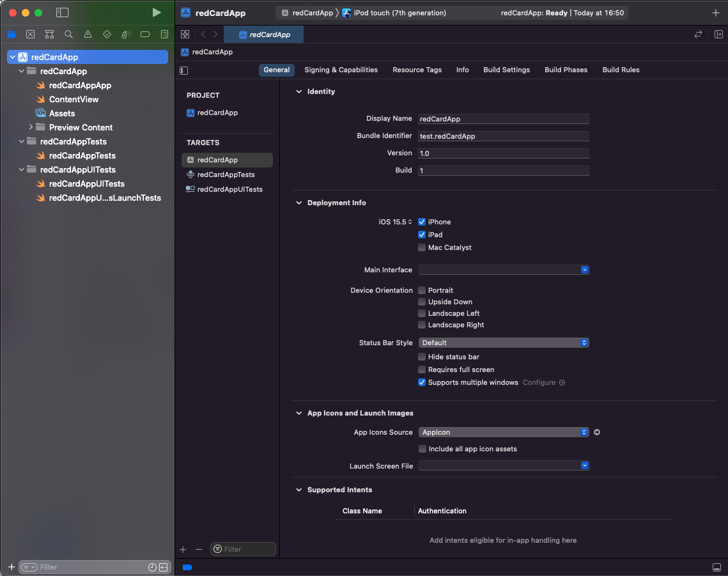Collapse the Deployment Info section

coord(298,203)
